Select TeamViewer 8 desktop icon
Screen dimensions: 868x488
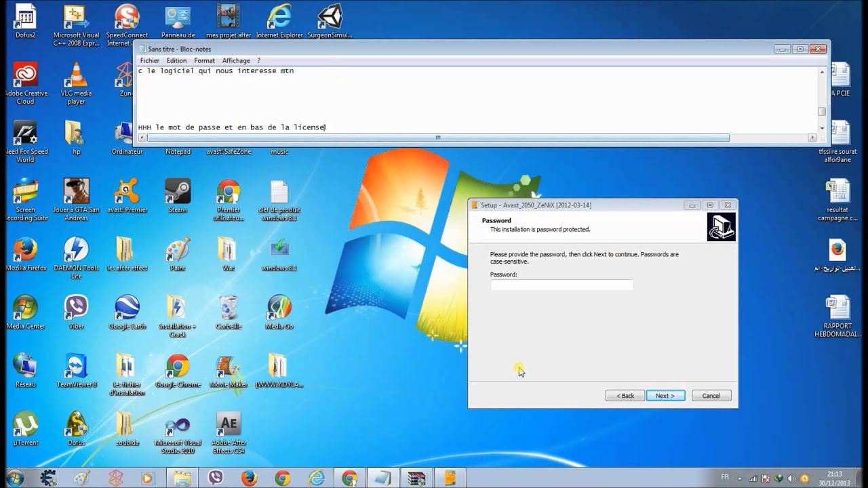coord(76,371)
